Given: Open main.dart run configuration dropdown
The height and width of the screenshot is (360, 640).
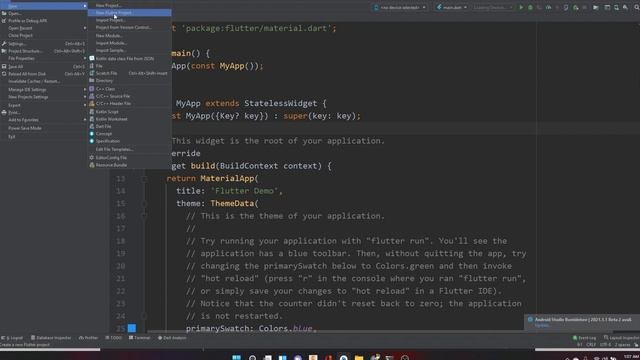Looking at the screenshot, I should pos(452,7).
